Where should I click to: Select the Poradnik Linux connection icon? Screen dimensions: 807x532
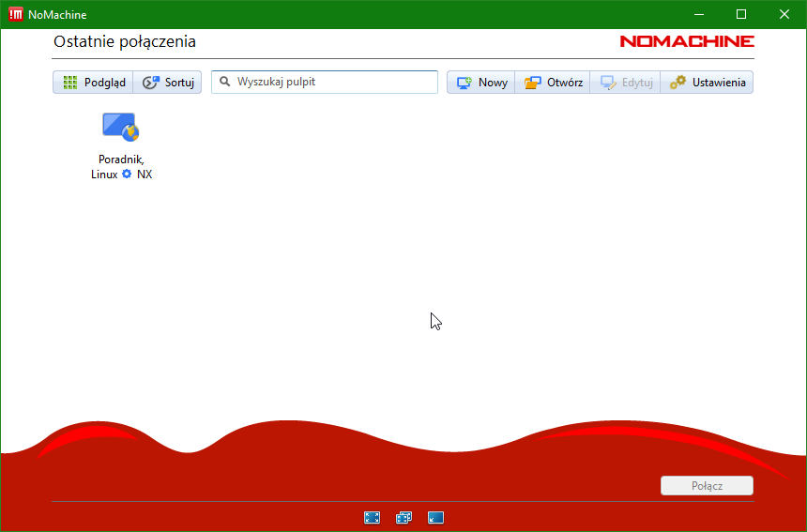[x=120, y=127]
